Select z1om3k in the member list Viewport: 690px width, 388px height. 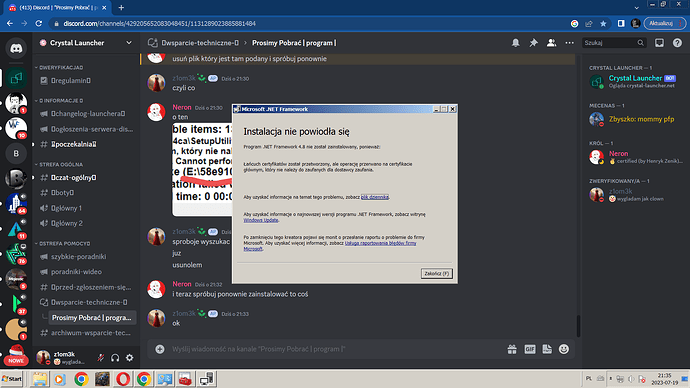(x=634, y=194)
